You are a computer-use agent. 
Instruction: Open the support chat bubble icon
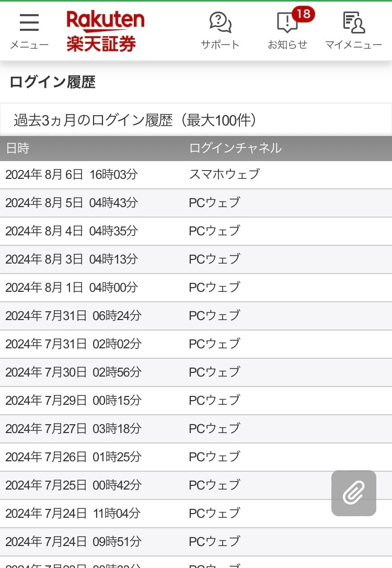220,22
